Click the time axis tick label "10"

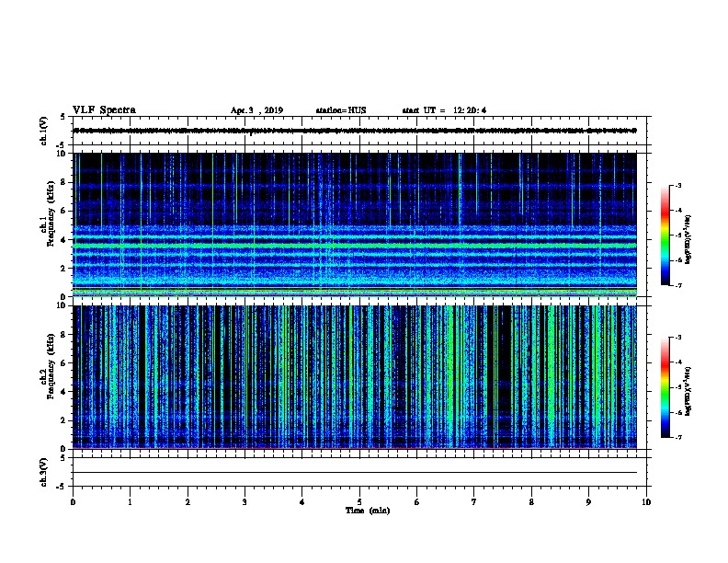pos(646,502)
